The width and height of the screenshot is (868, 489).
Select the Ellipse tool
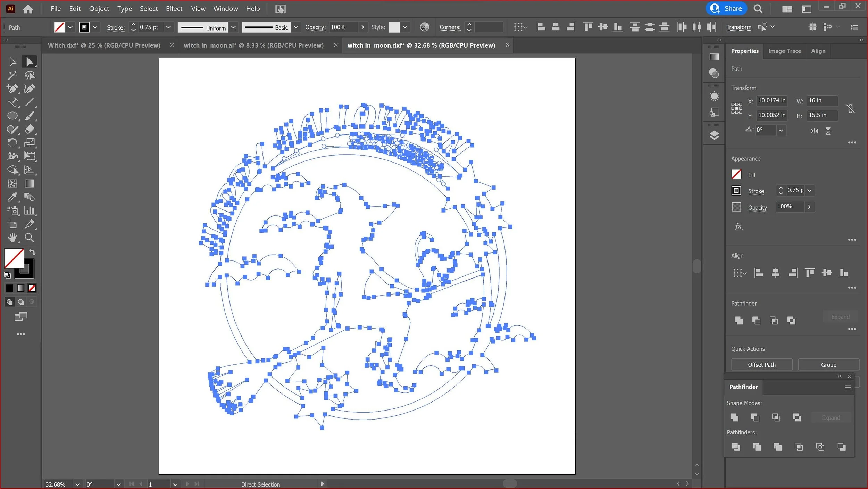12,116
